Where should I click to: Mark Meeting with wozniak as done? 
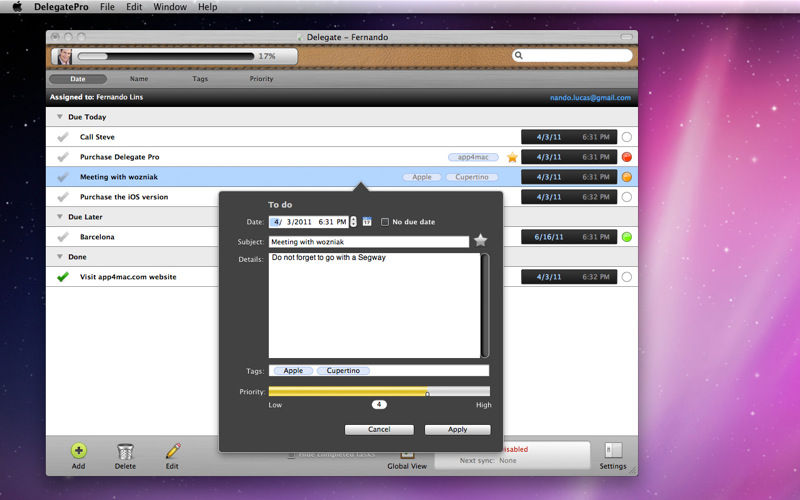point(63,177)
